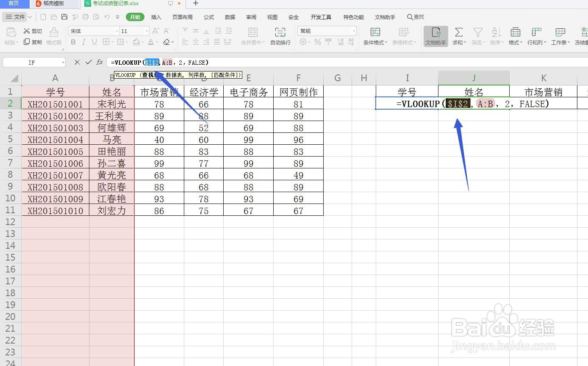This screenshot has height=366, width=588.
Task: Open Insert Function via the fx icon
Action: [x=100, y=62]
